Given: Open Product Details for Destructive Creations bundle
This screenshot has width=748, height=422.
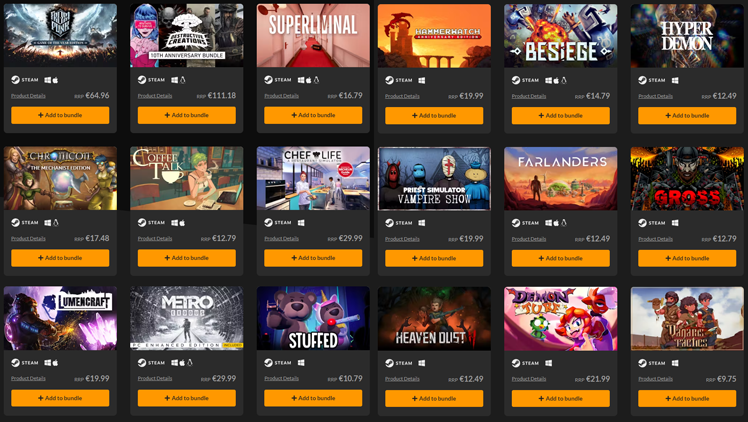Looking at the screenshot, I should click(155, 96).
